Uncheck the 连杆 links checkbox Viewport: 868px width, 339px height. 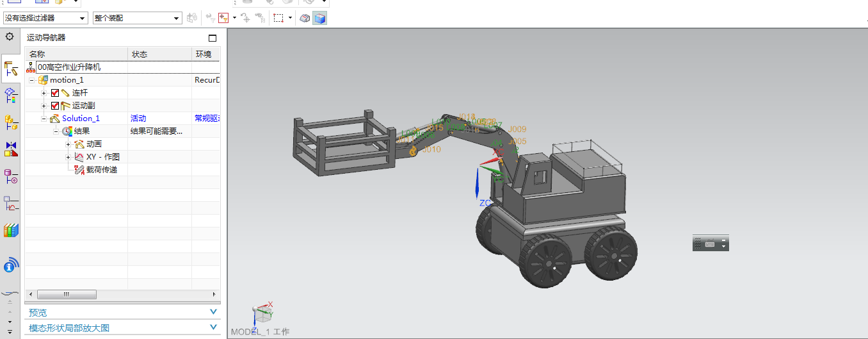(x=55, y=93)
